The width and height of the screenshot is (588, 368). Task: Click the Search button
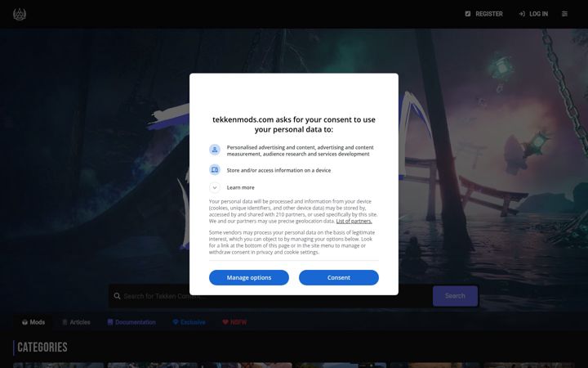coord(455,296)
